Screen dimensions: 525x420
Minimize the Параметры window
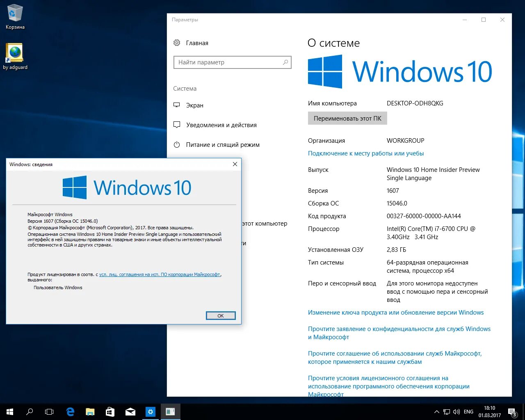click(x=465, y=20)
